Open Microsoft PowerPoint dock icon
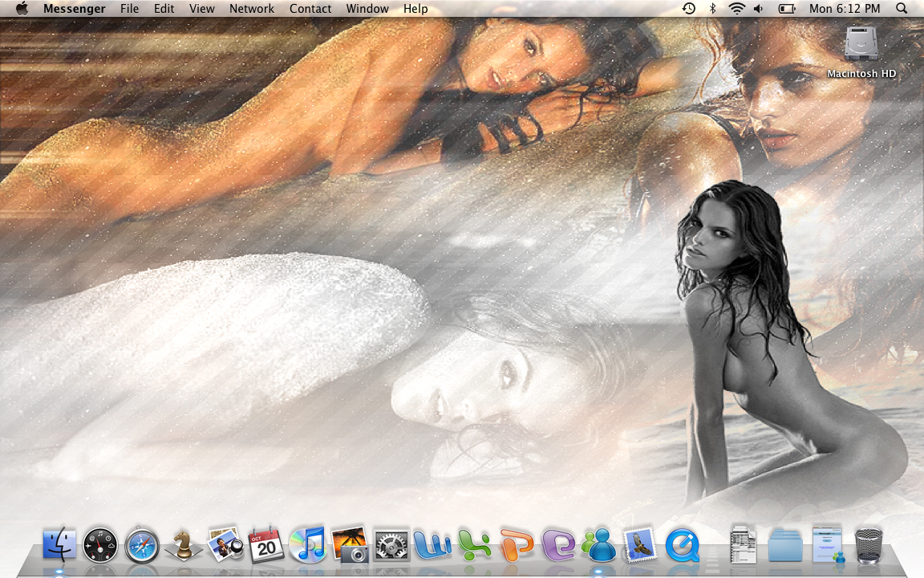Viewport: 924px width, 578px height. (x=516, y=545)
